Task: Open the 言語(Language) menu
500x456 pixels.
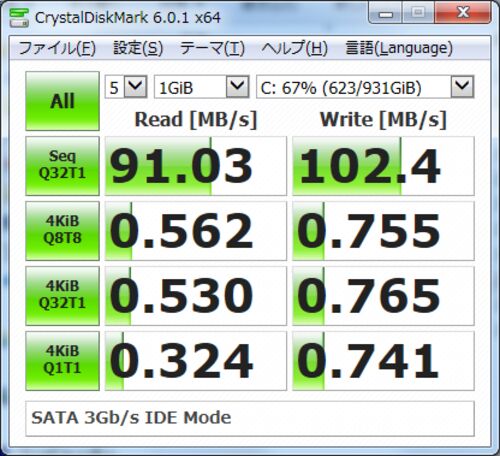Action: coord(399,48)
